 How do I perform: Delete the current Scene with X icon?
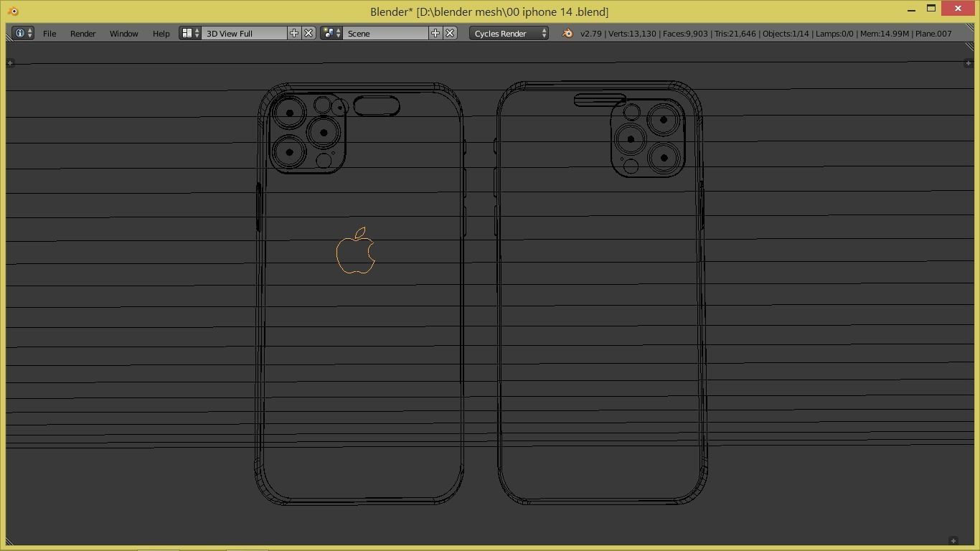[450, 33]
